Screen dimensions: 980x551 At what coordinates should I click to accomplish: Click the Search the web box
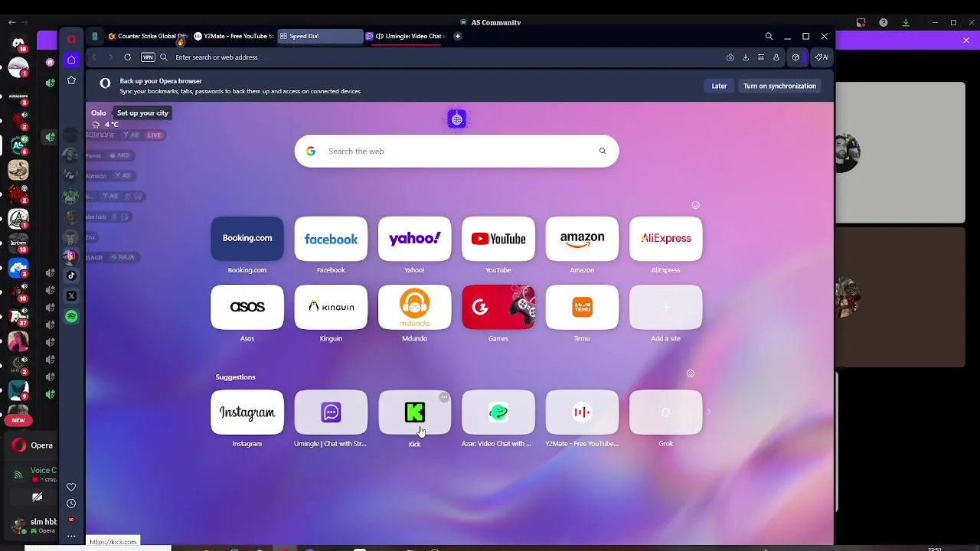[x=456, y=152]
